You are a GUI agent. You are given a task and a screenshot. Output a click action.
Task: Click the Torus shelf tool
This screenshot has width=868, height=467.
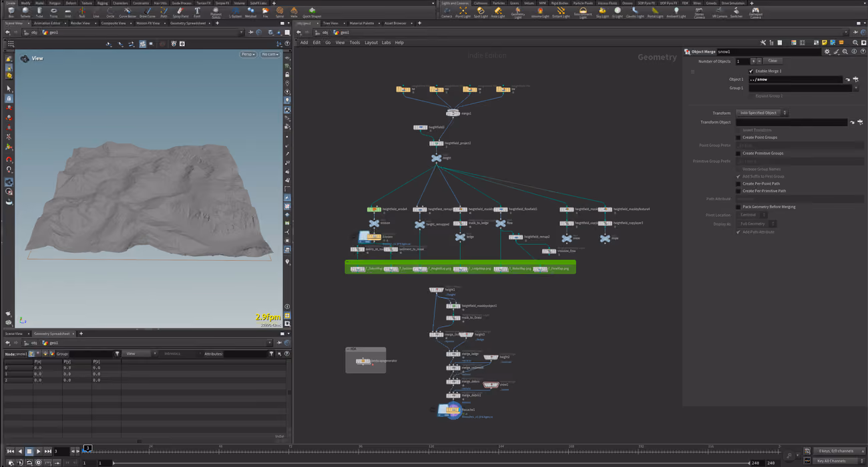53,12
